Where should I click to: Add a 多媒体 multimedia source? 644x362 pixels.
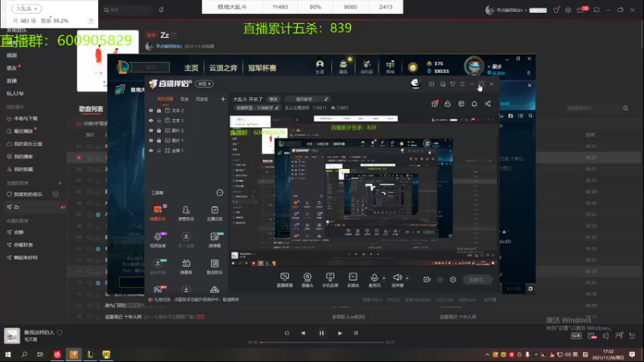[x=353, y=280]
